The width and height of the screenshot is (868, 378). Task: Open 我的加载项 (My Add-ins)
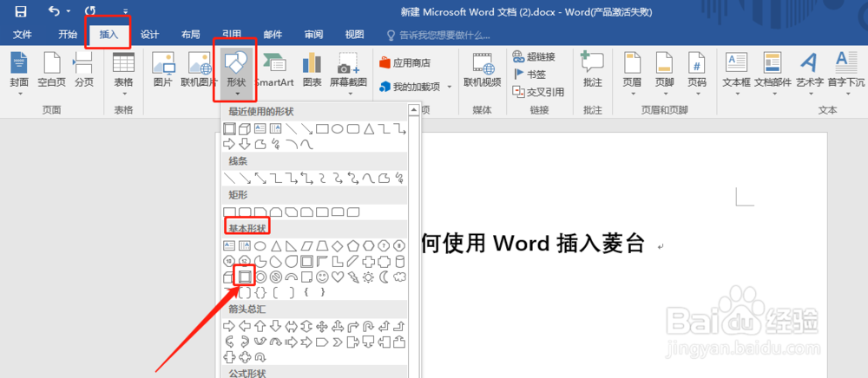point(415,87)
